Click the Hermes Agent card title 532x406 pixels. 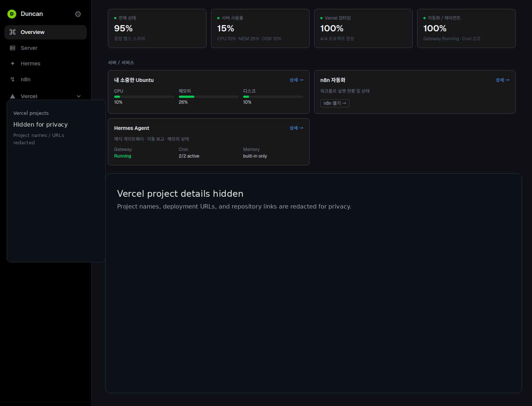[x=132, y=128]
